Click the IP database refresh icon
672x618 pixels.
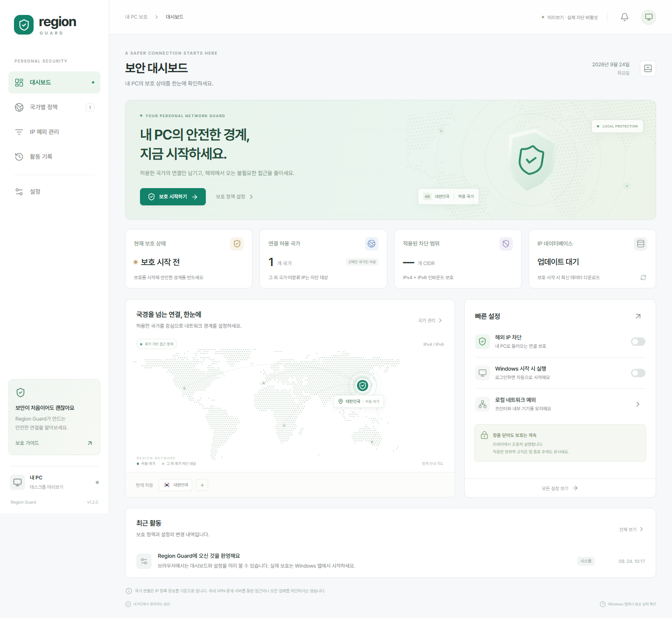643,277
